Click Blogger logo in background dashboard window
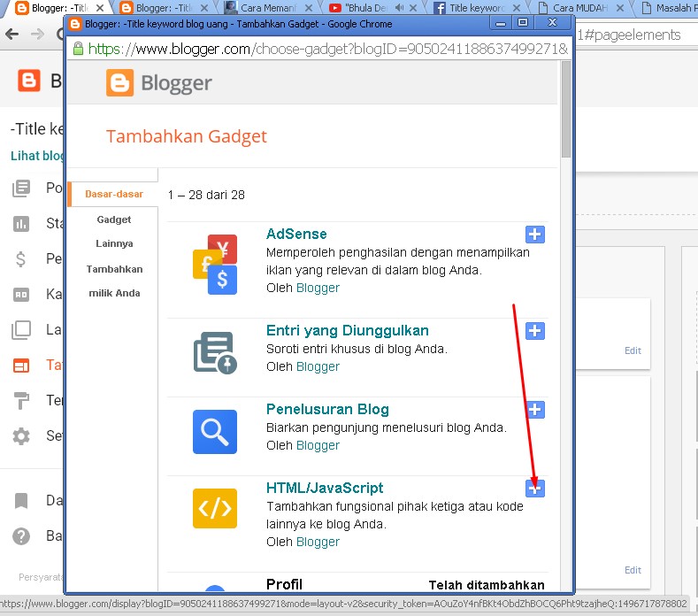Image resolution: width=698 pixels, height=616 pixels. 29,81
